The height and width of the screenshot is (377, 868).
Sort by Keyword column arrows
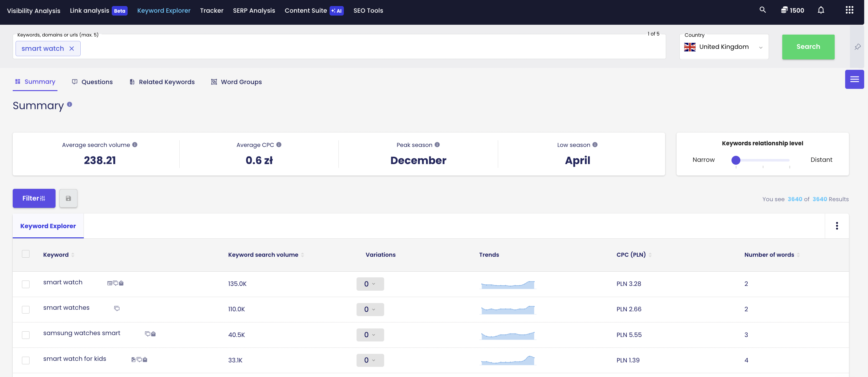[73, 255]
